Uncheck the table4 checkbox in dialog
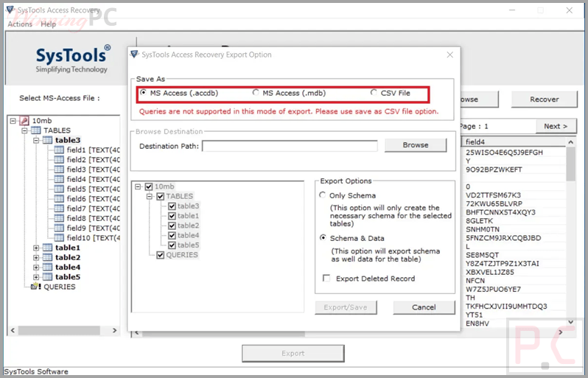Image resolution: width=588 pixels, height=378 pixels. [x=172, y=235]
